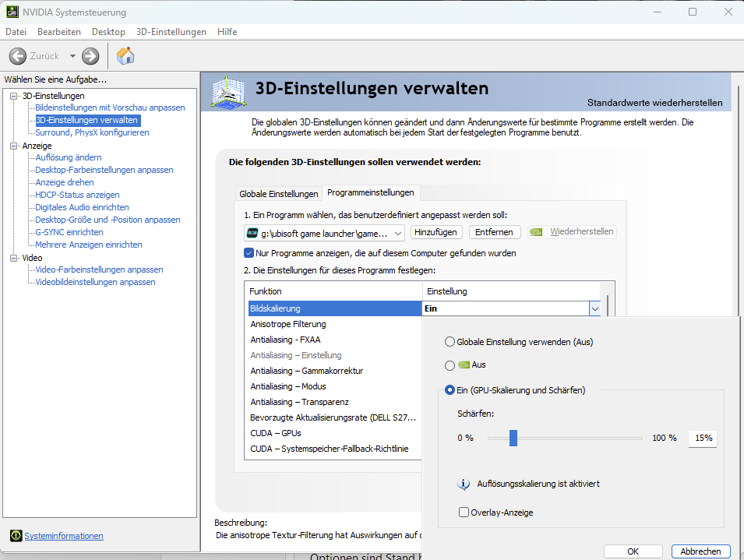744x560 pixels.
Task: Select 'CUDA – Systemspeicher-Fallback-Richtlinie' row
Action: 334,449
